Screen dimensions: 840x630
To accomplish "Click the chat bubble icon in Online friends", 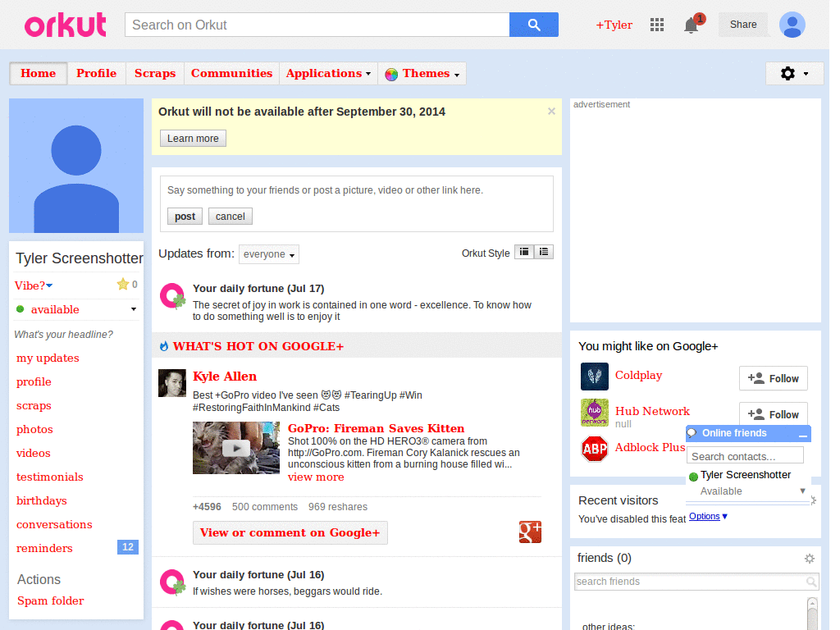I will (692, 433).
